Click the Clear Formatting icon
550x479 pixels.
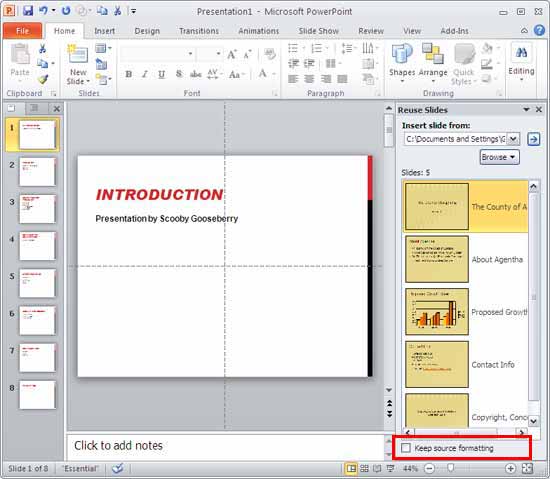270,54
